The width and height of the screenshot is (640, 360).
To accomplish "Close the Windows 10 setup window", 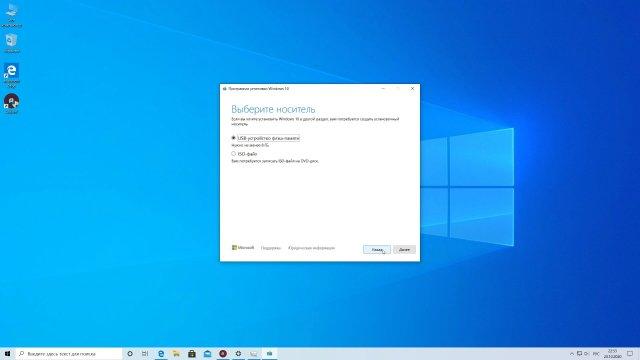I will pyautogui.click(x=412, y=89).
